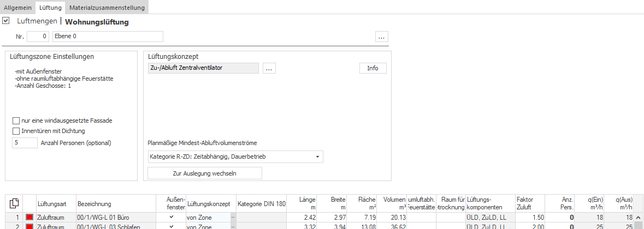Click red swatch in Schlafen row

coord(29,226)
